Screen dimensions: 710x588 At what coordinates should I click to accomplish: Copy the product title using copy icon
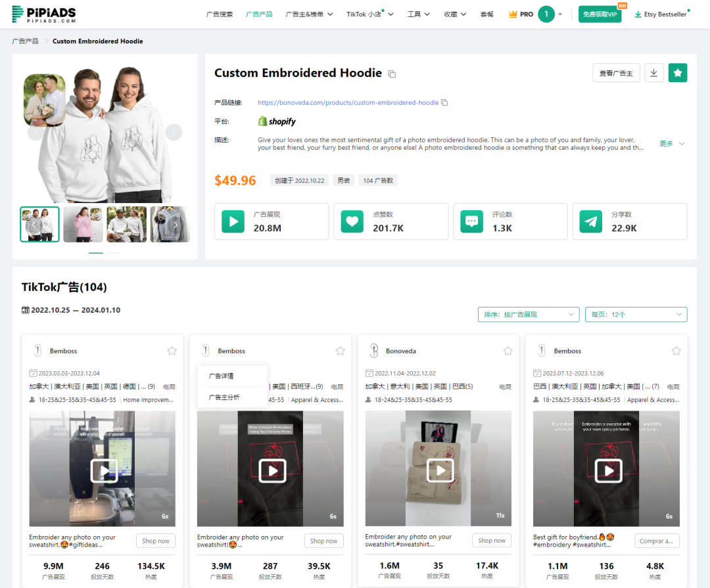(x=392, y=74)
